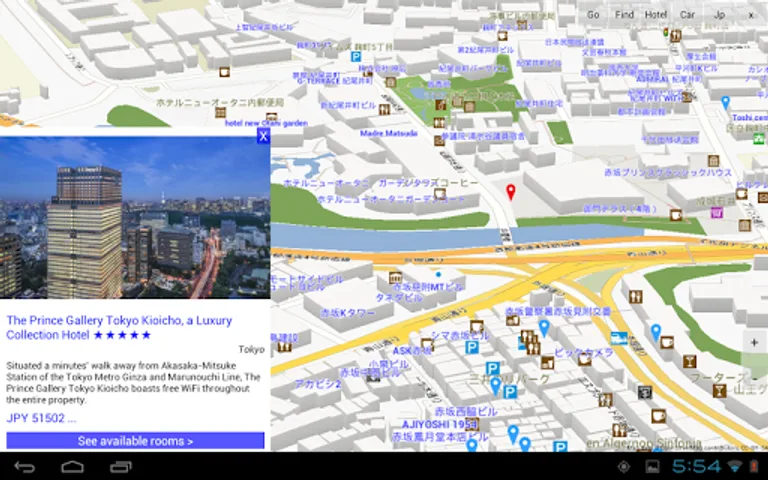Tap post office icon by ホテルニューオータニ内郵便局
The image size is (768, 480).
click(220, 113)
